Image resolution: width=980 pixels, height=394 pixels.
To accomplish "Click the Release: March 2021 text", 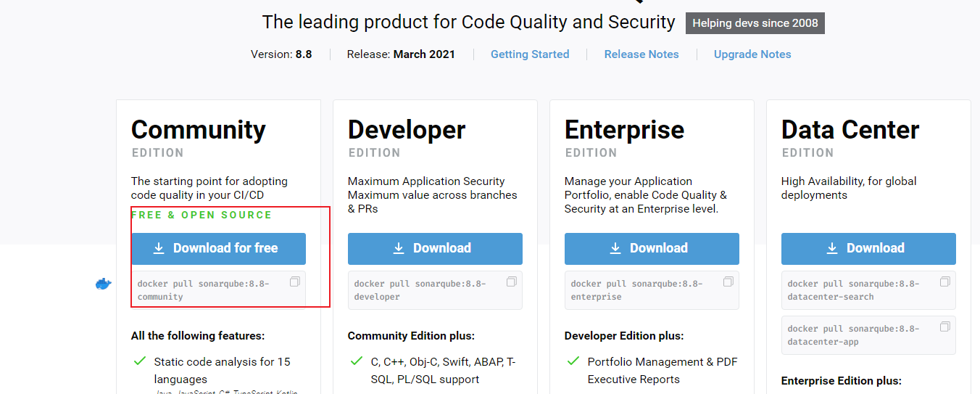I will click(401, 54).
